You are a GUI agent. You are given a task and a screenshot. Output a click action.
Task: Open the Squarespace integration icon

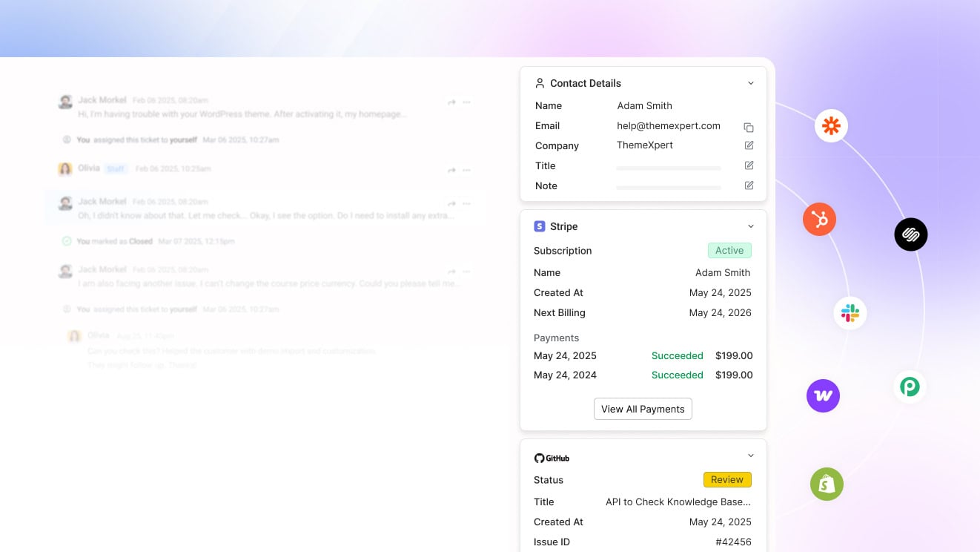click(910, 234)
